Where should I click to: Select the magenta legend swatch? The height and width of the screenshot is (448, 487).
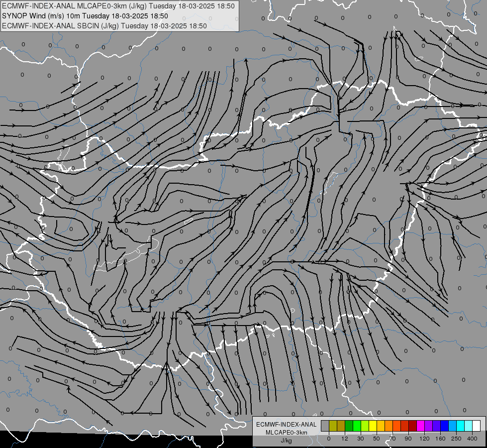420,426
